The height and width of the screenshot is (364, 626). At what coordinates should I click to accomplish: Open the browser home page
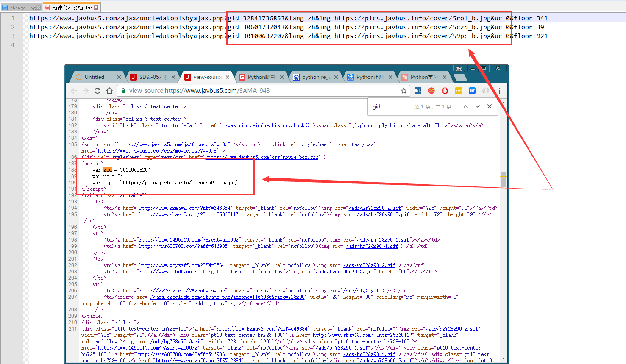click(109, 91)
